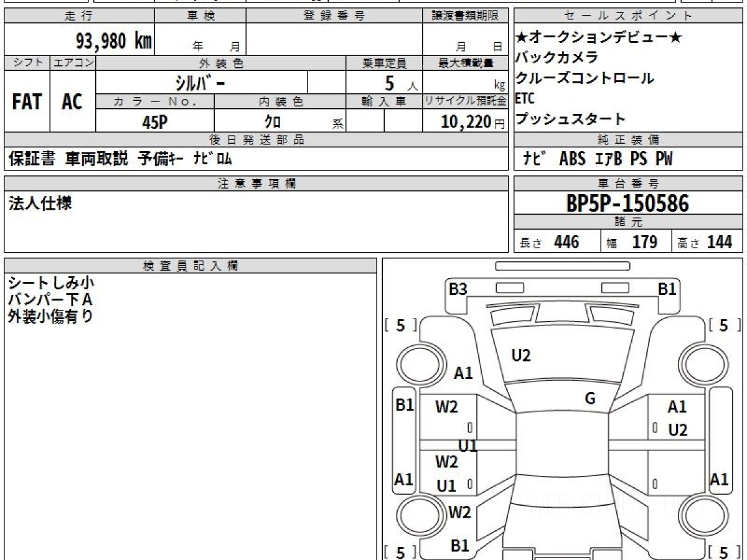Select the 注意事項欄 header
747x560 pixels.
click(x=256, y=184)
